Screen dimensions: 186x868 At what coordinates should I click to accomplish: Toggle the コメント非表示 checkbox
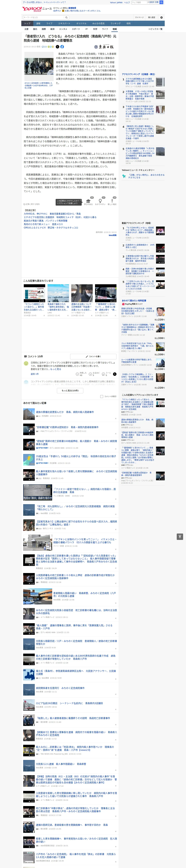pyautogui.click(x=102, y=396)
